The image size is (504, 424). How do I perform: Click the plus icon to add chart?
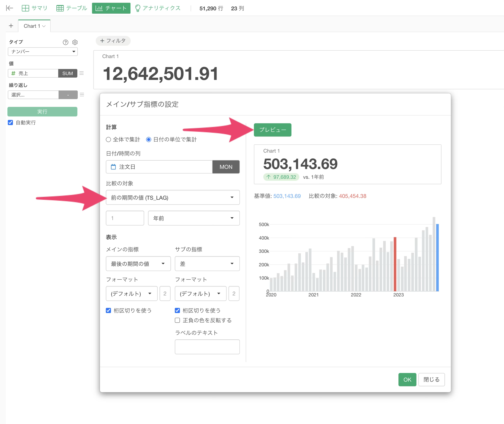click(11, 26)
